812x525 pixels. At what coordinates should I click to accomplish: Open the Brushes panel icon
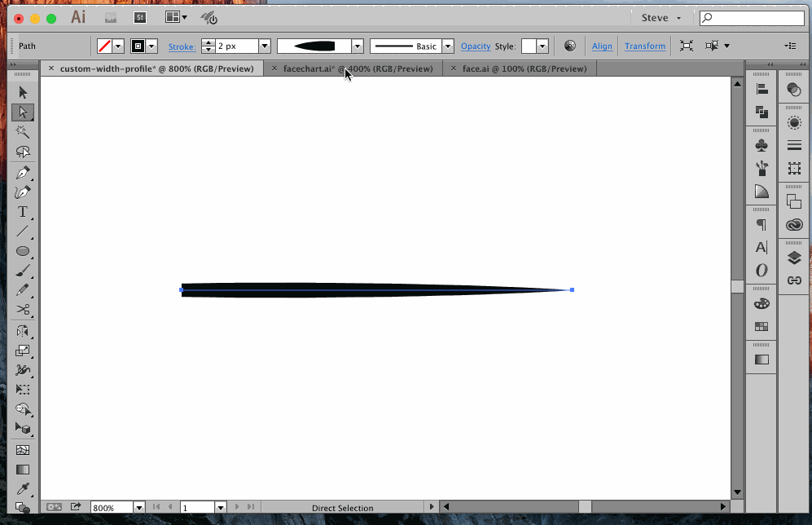(762, 169)
